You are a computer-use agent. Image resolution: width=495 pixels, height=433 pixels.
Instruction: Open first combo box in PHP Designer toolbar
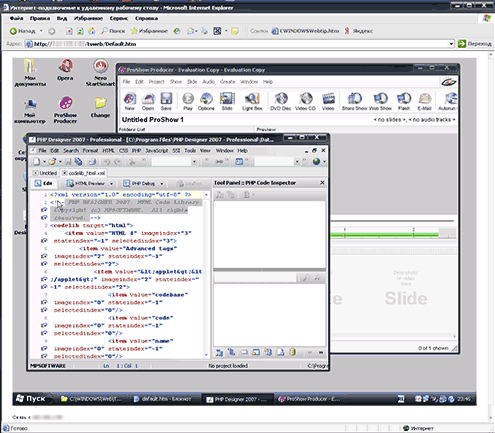[x=194, y=162]
